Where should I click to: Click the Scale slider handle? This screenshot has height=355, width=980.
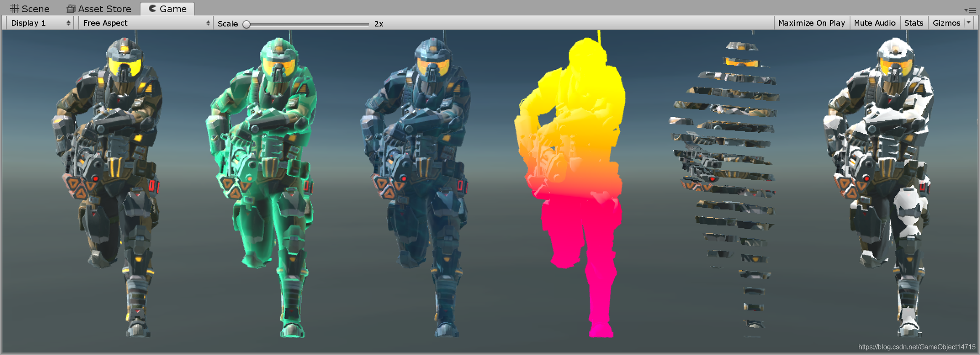(247, 24)
